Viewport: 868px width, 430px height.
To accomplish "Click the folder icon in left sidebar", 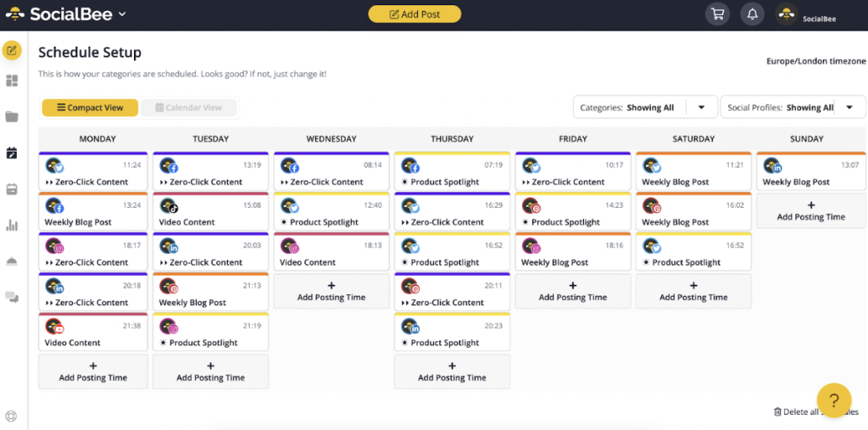I will [x=12, y=116].
